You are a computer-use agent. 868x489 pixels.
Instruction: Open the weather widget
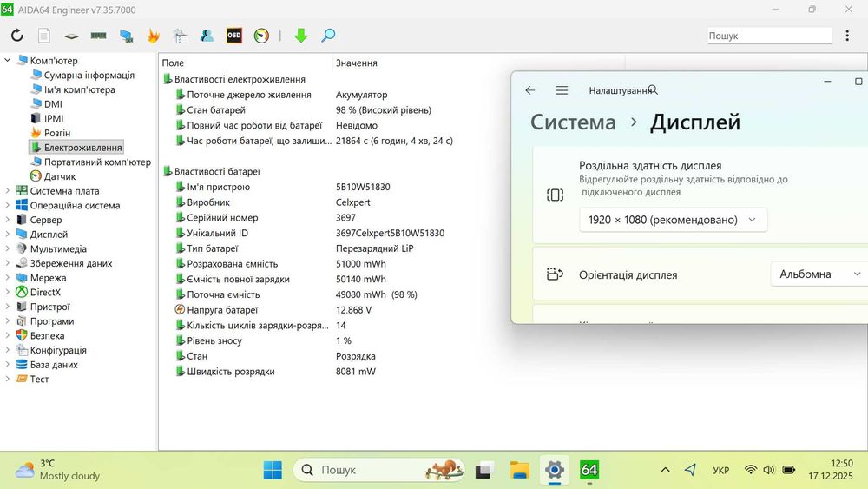(x=58, y=470)
